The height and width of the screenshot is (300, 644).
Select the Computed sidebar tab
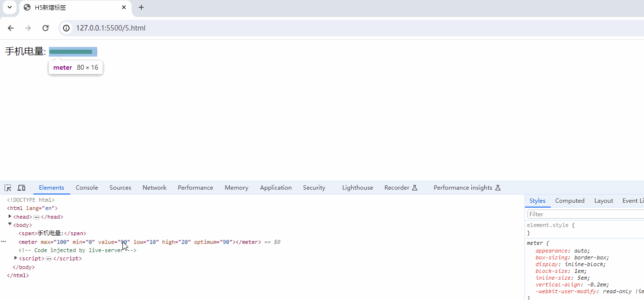point(569,201)
